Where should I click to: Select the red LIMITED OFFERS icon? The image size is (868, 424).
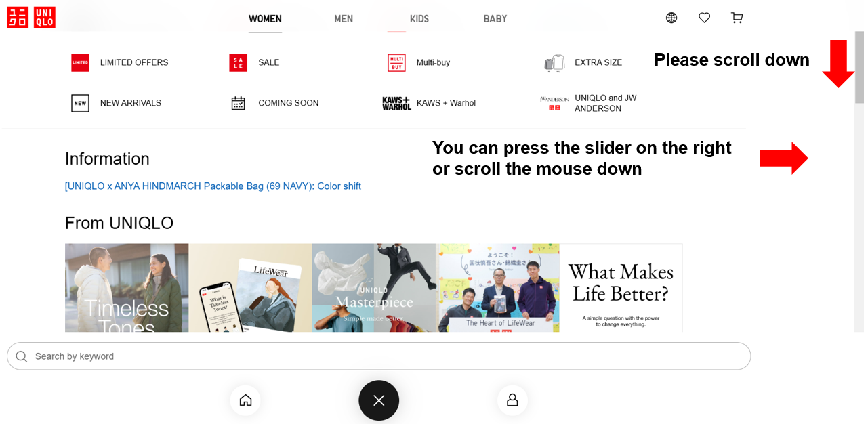coord(80,62)
